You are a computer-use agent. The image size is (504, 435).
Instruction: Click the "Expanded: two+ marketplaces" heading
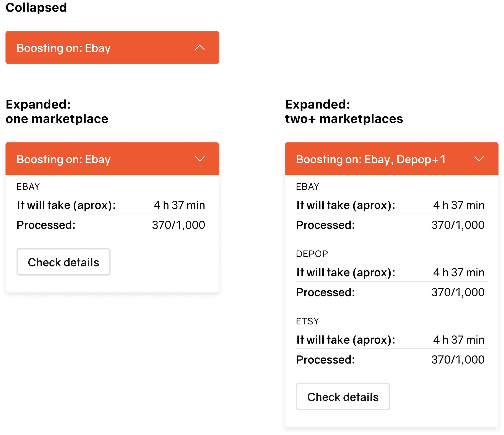coord(344,112)
